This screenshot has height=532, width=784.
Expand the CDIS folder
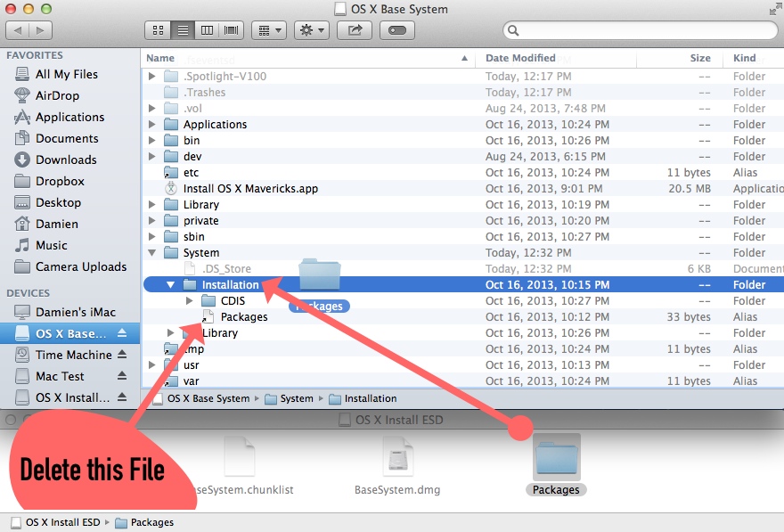click(x=189, y=300)
